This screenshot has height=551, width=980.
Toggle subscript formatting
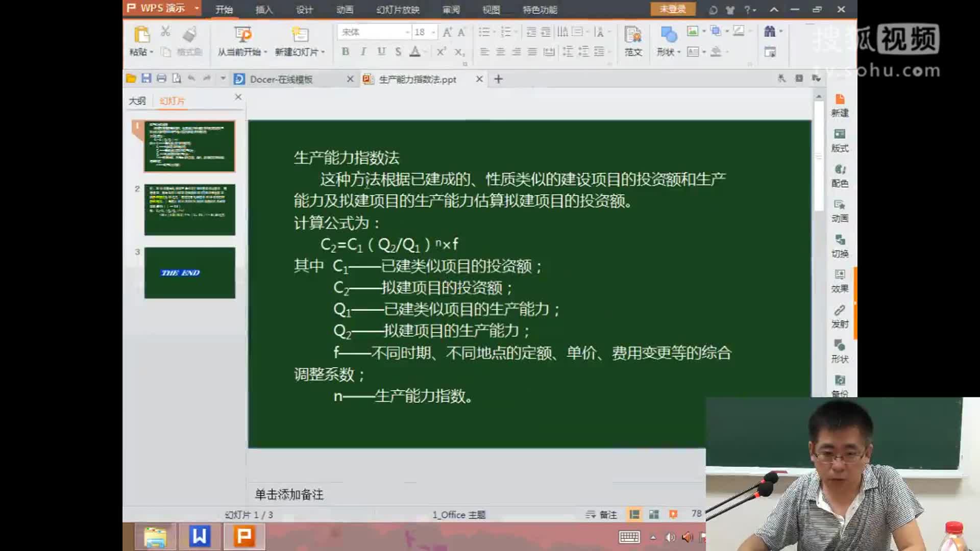(x=459, y=52)
